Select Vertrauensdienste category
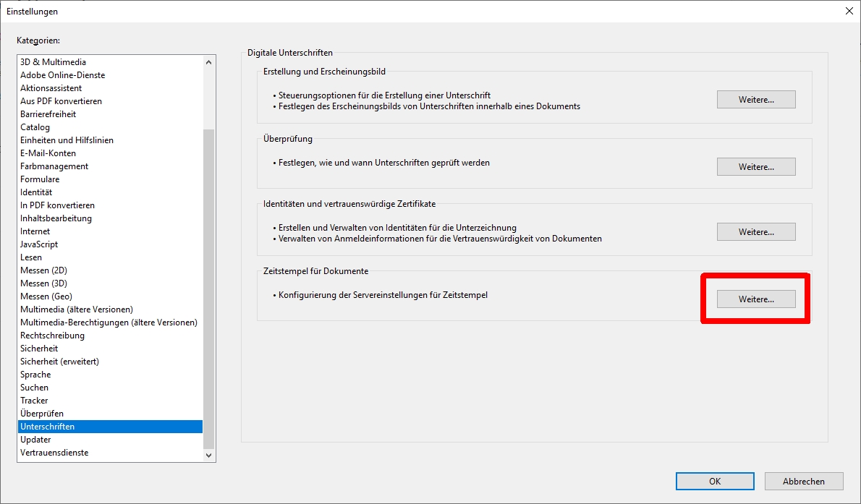Image resolution: width=861 pixels, height=504 pixels. click(54, 453)
